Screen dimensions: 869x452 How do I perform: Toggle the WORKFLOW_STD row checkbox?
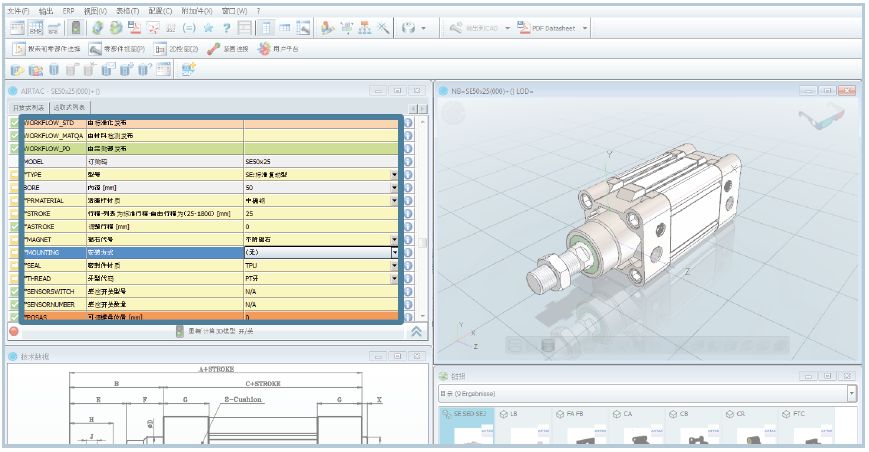[14, 122]
